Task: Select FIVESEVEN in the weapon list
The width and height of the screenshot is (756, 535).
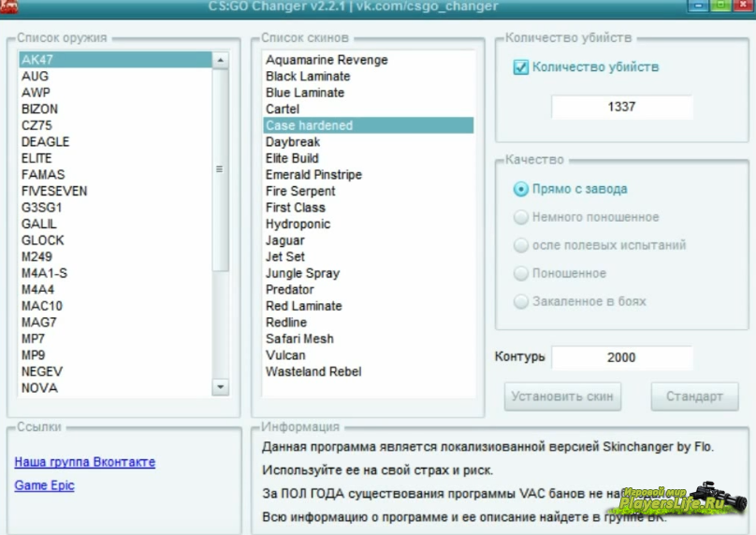Action: (115, 191)
